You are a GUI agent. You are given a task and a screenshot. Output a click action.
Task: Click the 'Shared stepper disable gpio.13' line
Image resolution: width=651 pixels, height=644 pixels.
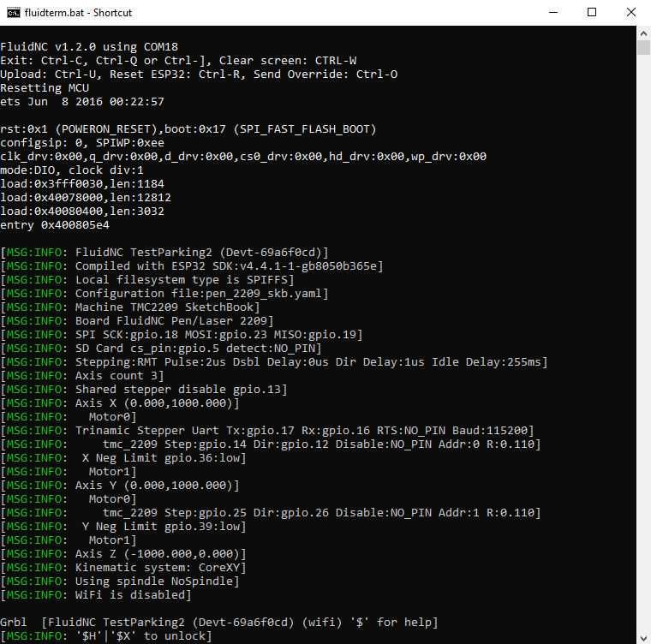click(x=144, y=390)
